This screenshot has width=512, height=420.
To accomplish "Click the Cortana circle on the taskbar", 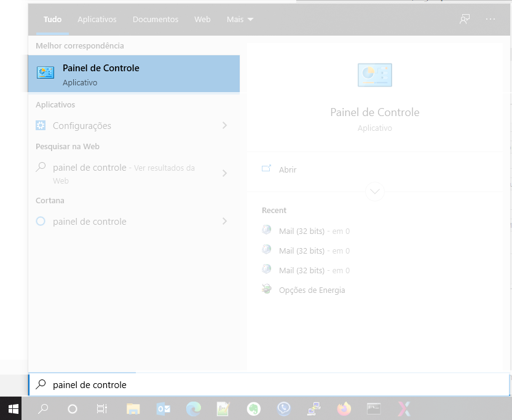I will coord(72,408).
